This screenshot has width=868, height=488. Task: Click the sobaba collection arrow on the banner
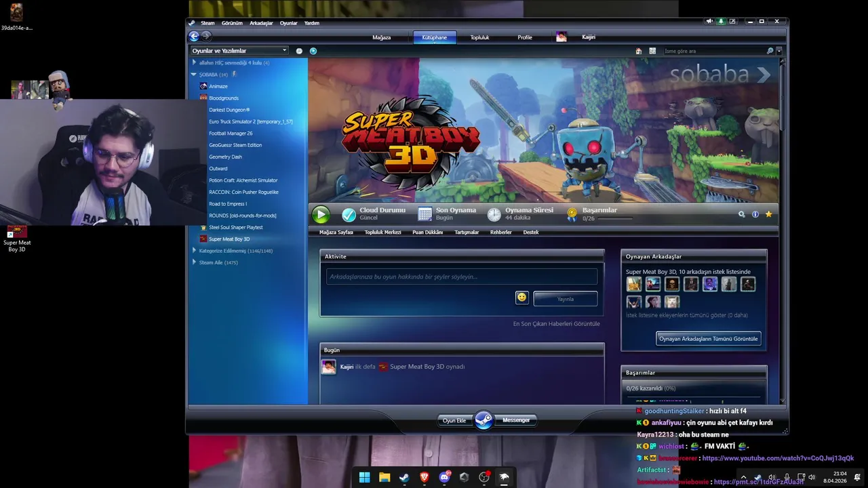764,75
